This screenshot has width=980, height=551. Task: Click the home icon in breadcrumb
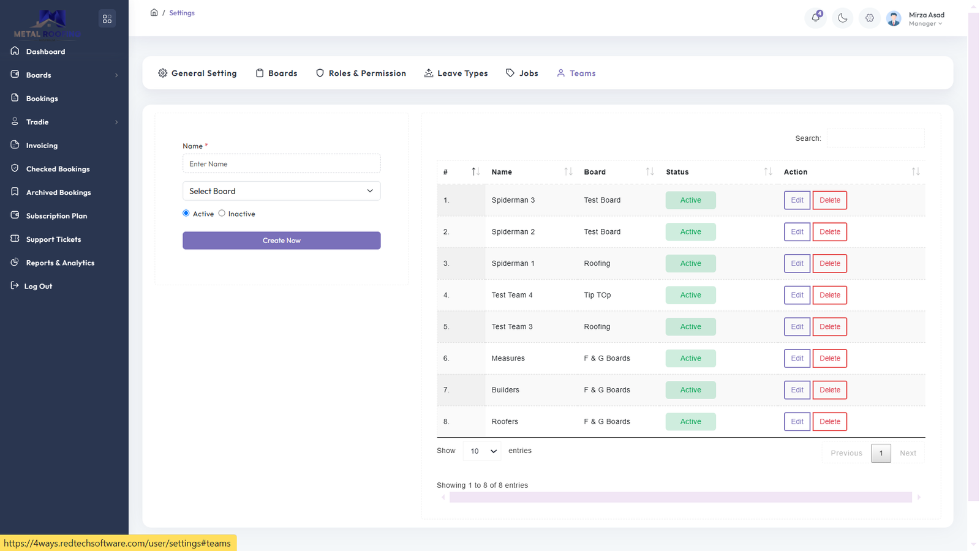[x=154, y=12]
